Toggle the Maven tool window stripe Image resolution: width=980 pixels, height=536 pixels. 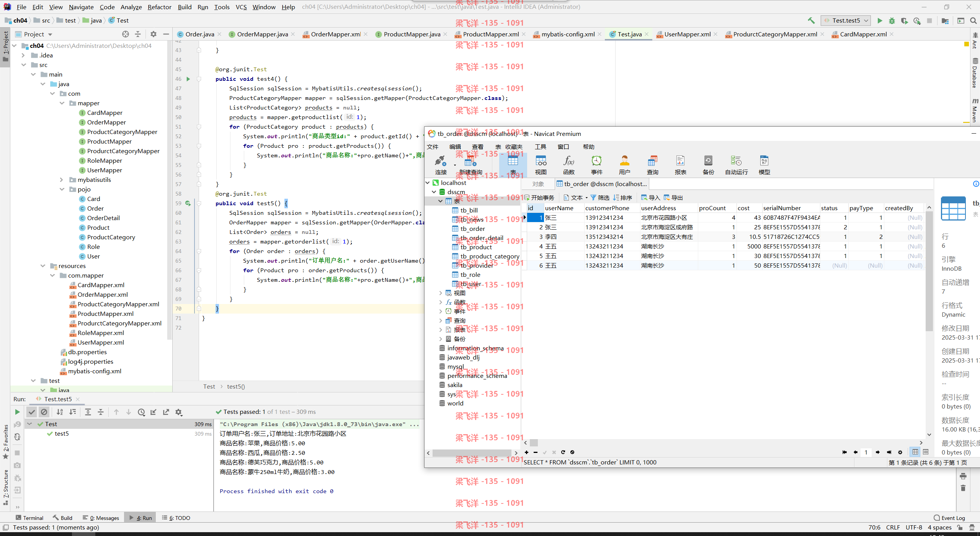(x=975, y=110)
